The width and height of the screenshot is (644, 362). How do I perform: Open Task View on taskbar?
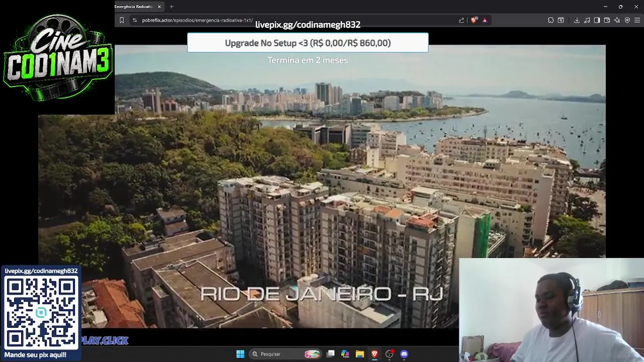coord(331,354)
